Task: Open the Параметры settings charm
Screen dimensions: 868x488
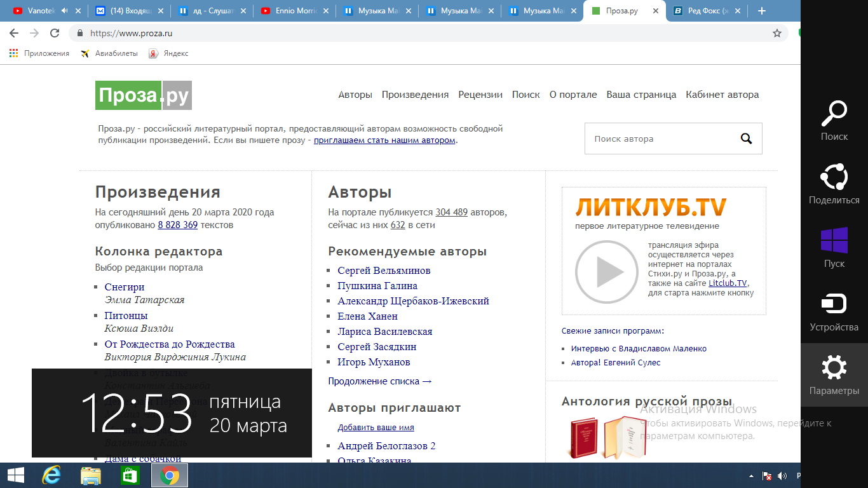Action: (x=834, y=375)
